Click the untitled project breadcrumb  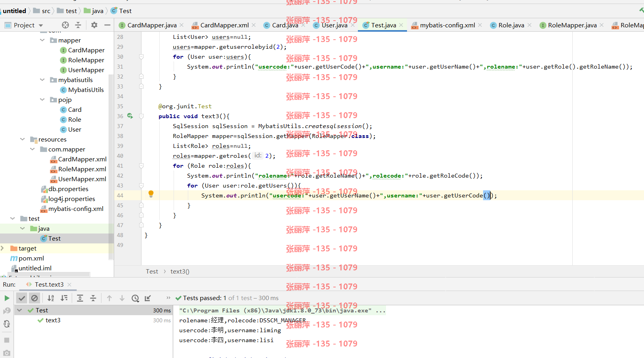14,11
